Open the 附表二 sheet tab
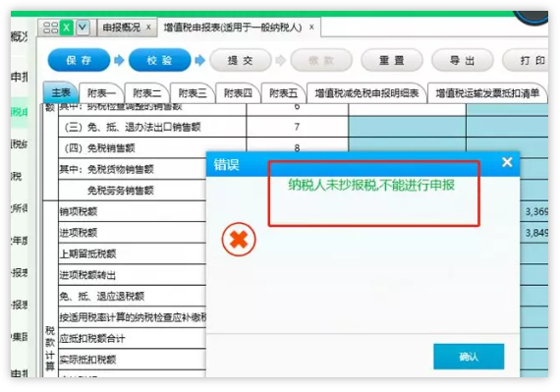The height and width of the screenshot is (392, 560). (146, 93)
